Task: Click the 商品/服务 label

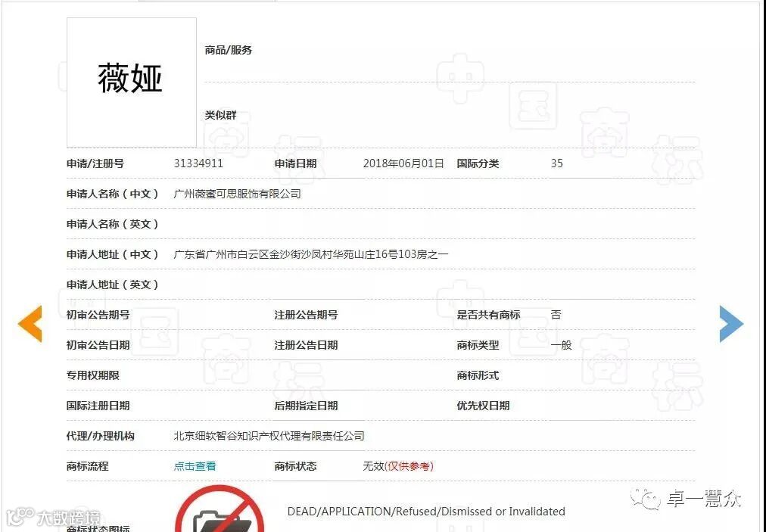Action: pos(228,50)
